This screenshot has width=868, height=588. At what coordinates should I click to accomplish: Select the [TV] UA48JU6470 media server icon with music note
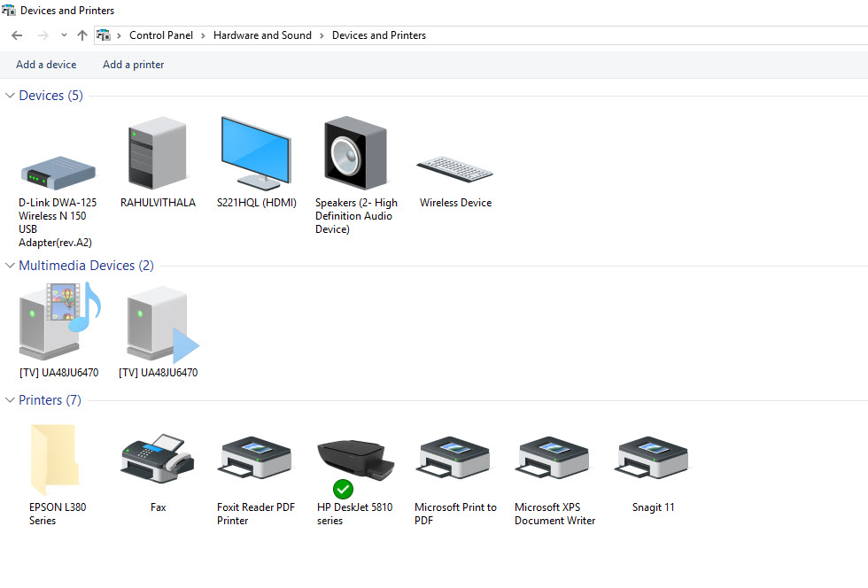click(x=59, y=321)
